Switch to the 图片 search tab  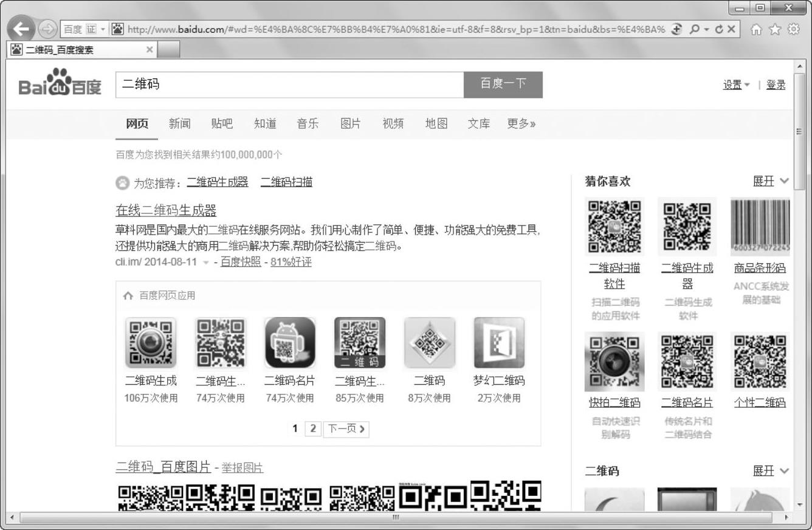(350, 124)
